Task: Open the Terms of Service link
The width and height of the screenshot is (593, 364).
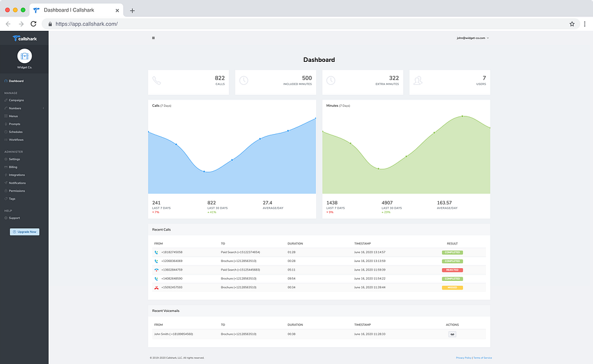Action: click(483, 357)
